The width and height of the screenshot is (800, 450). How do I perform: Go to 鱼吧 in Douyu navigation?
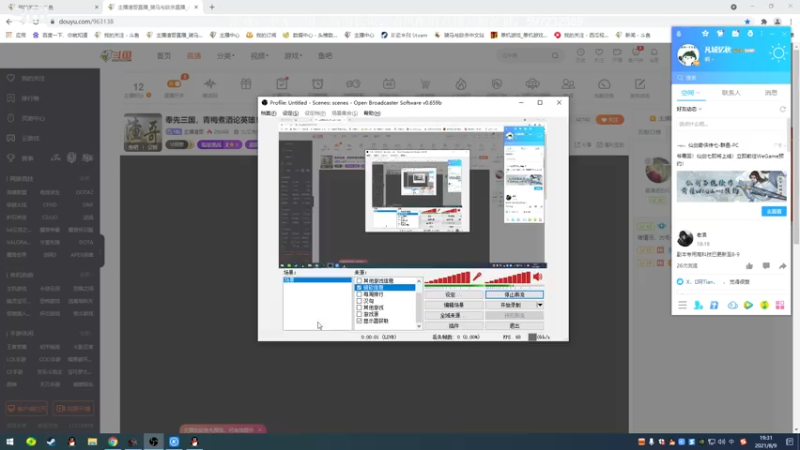(x=325, y=56)
